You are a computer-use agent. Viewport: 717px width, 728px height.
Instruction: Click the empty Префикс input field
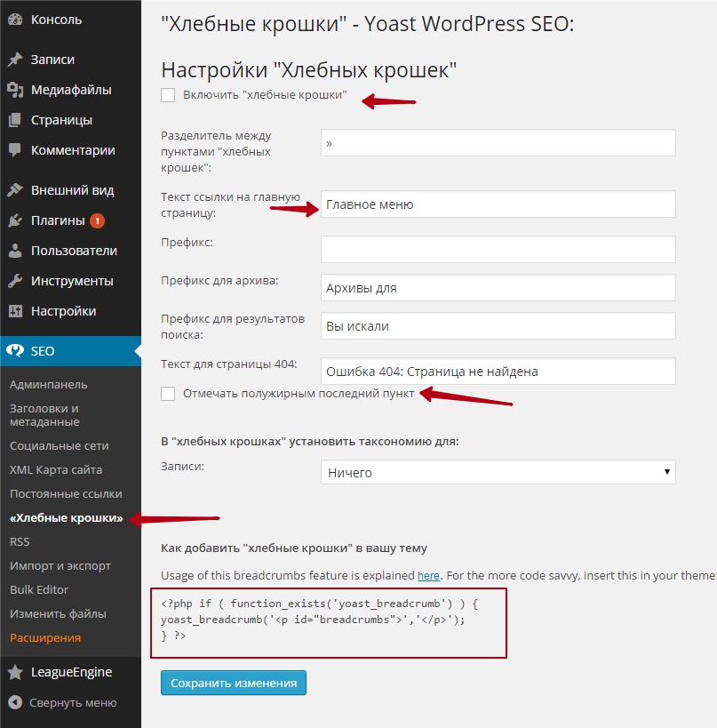[498, 249]
